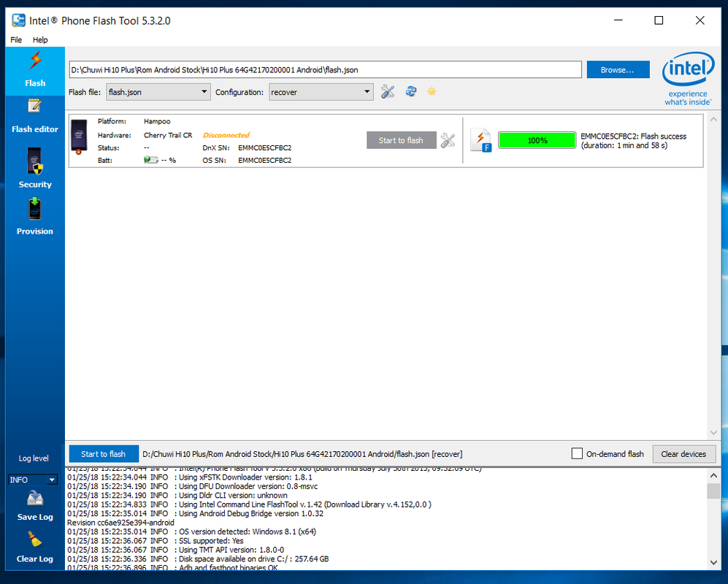Click the app icon in title bar
The height and width of the screenshot is (584, 728).
click(18, 20)
